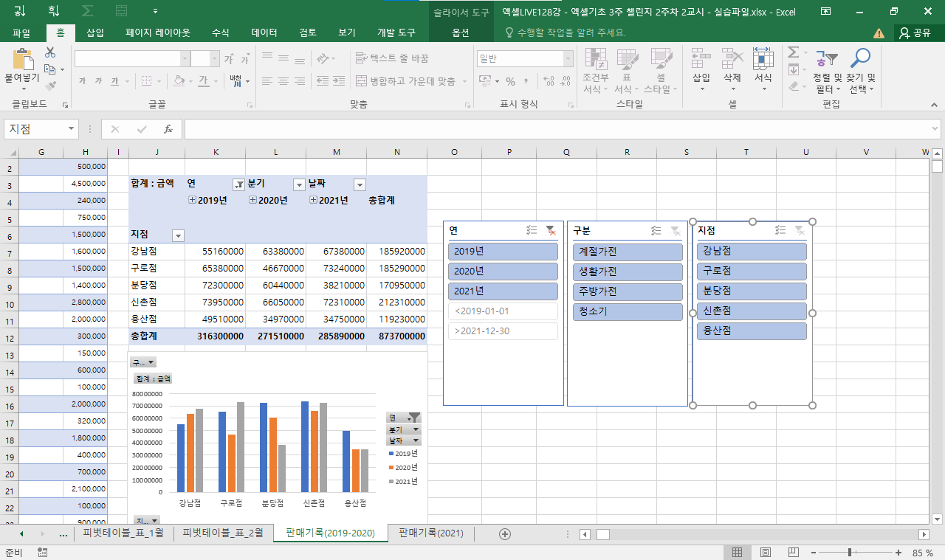Screen dimensions: 945x560
Task: Click the Delete cells (삭제) icon
Action: pyautogui.click(x=732, y=59)
